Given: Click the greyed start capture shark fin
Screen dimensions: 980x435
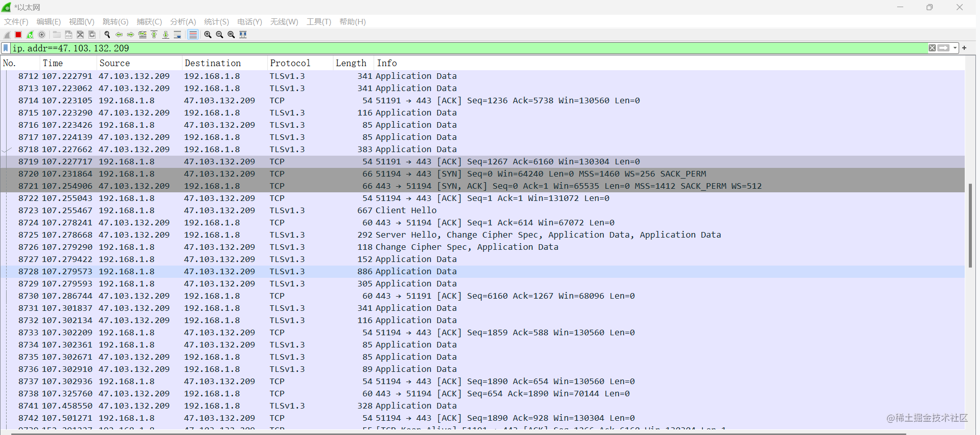Looking at the screenshot, I should 7,35.
